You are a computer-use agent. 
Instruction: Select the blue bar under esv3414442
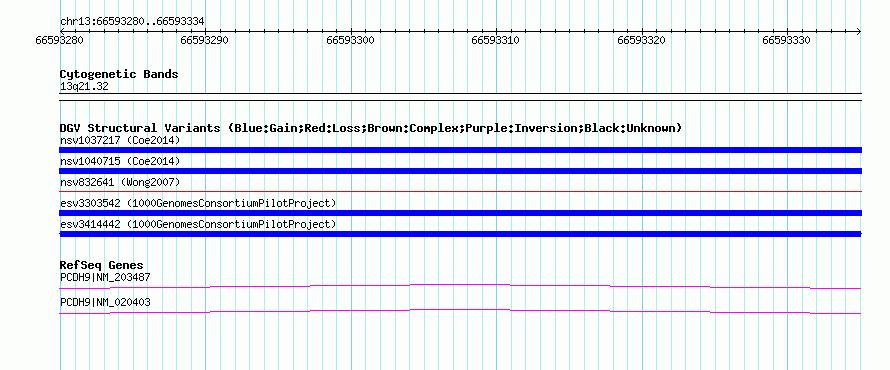click(460, 234)
